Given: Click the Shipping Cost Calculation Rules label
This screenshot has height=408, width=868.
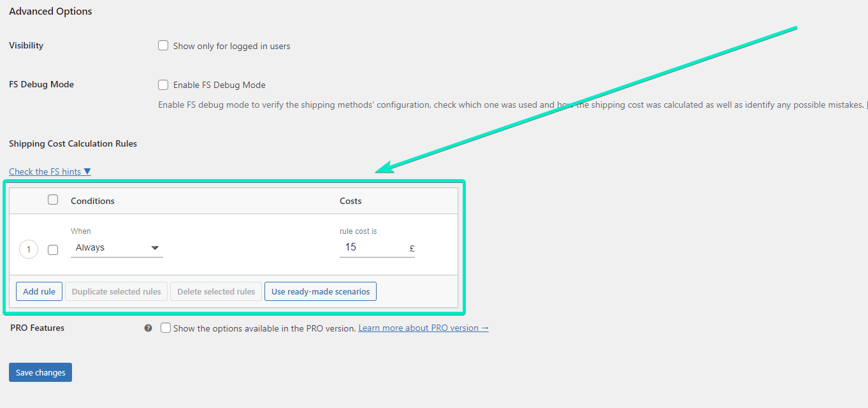Looking at the screenshot, I should [73, 143].
